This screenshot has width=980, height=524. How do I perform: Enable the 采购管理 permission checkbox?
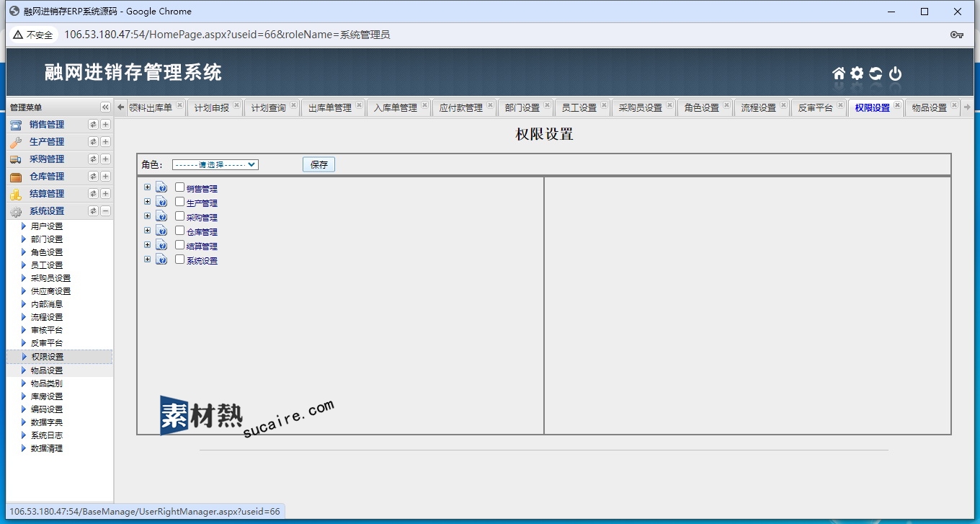(x=180, y=216)
